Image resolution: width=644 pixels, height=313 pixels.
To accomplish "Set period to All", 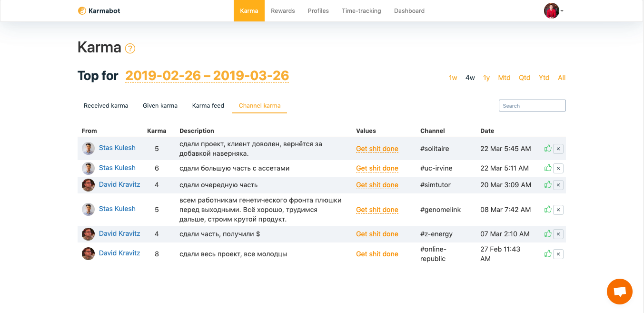I will 562,78.
